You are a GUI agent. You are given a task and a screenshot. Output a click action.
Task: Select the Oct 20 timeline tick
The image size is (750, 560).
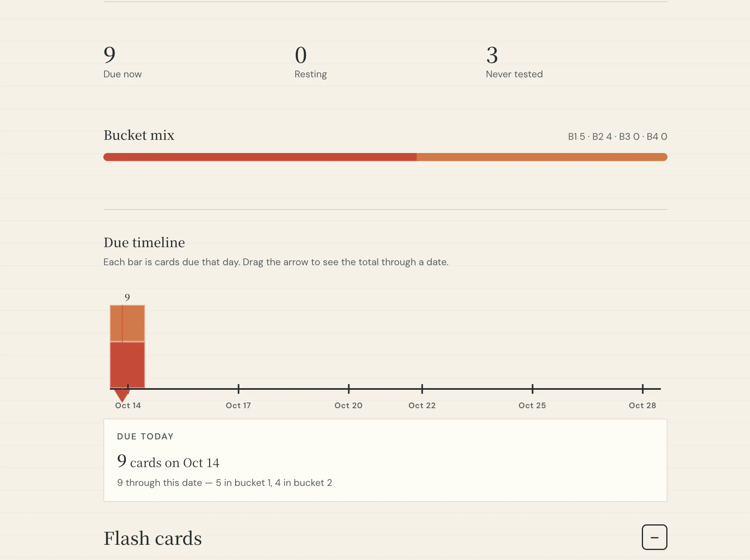coord(349,389)
